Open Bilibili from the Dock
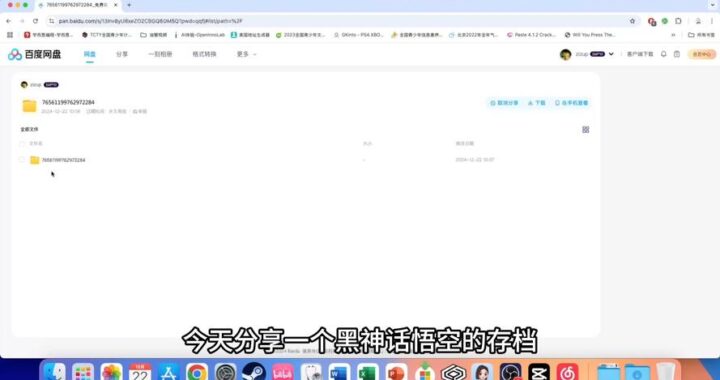Viewport: 720px width, 380px height. tap(282, 372)
